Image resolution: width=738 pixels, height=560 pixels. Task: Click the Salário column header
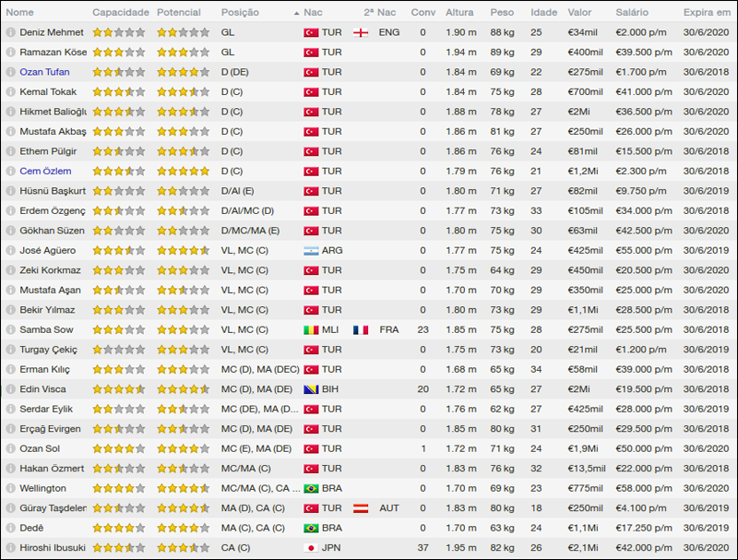632,13
